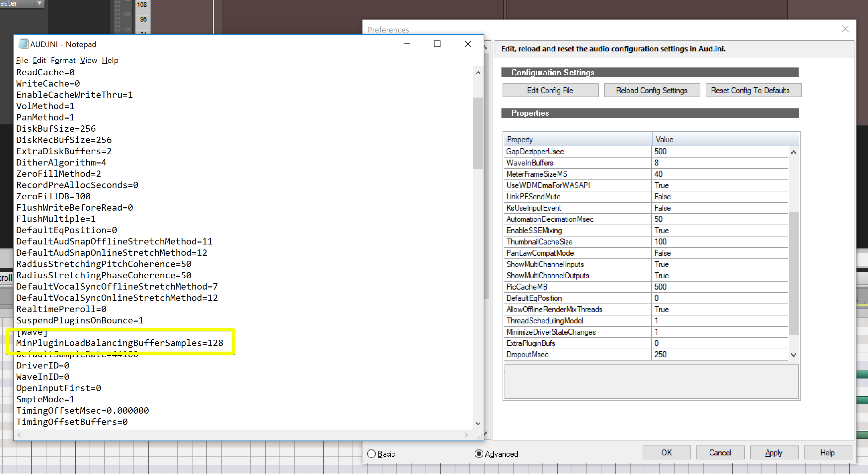Viewport: 868px width, 474px height.
Task: Select the Basic radio button
Action: pos(371,454)
